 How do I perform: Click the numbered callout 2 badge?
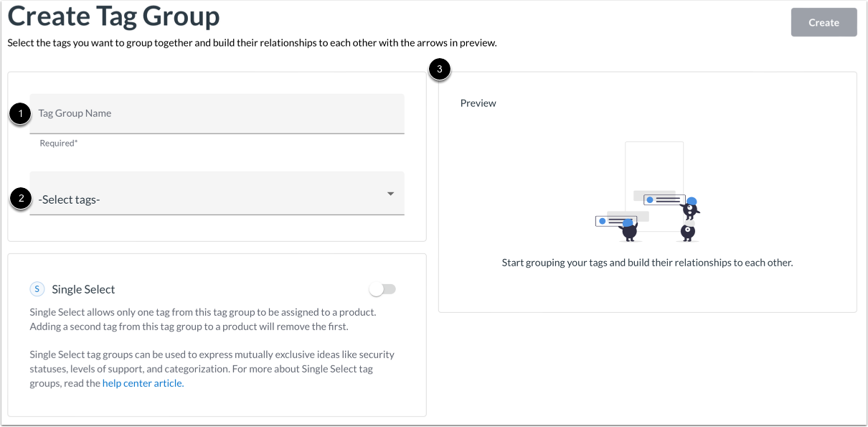pyautogui.click(x=20, y=200)
